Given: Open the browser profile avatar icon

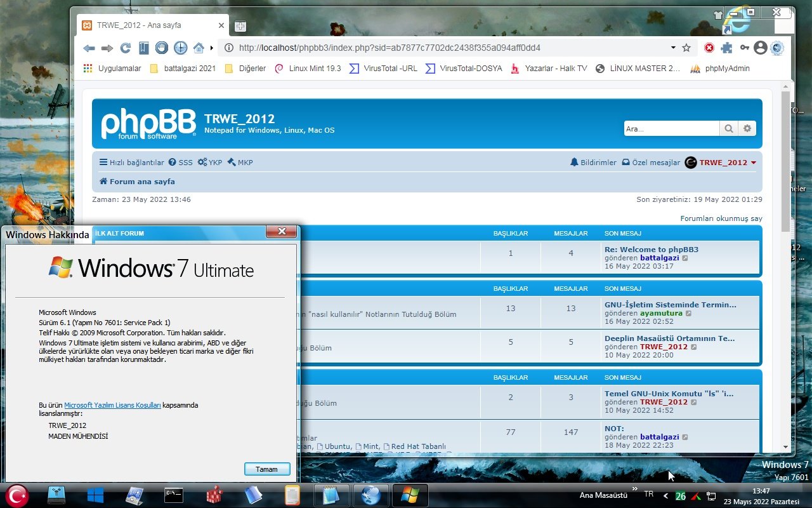Looking at the screenshot, I should tap(760, 48).
